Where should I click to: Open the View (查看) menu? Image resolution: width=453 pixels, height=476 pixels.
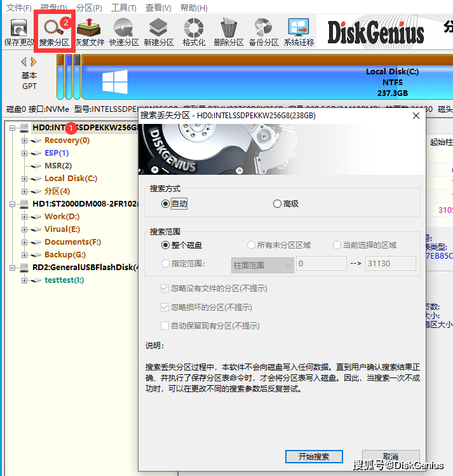point(158,8)
